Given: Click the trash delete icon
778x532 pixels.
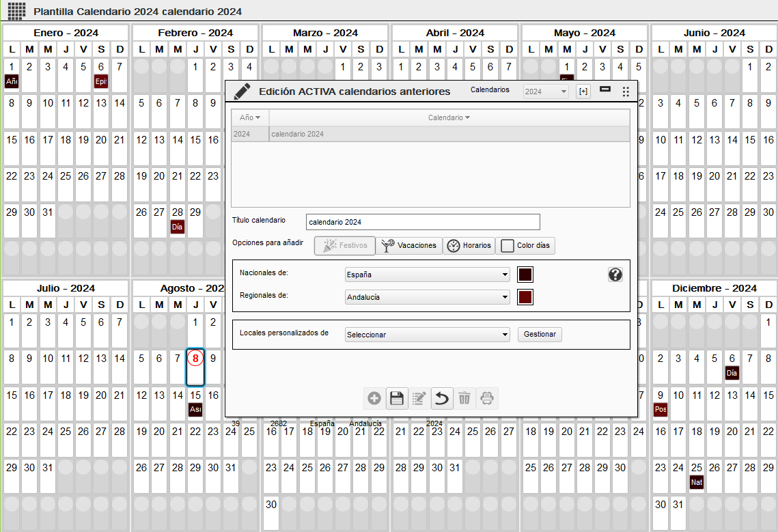Looking at the screenshot, I should (x=464, y=398).
